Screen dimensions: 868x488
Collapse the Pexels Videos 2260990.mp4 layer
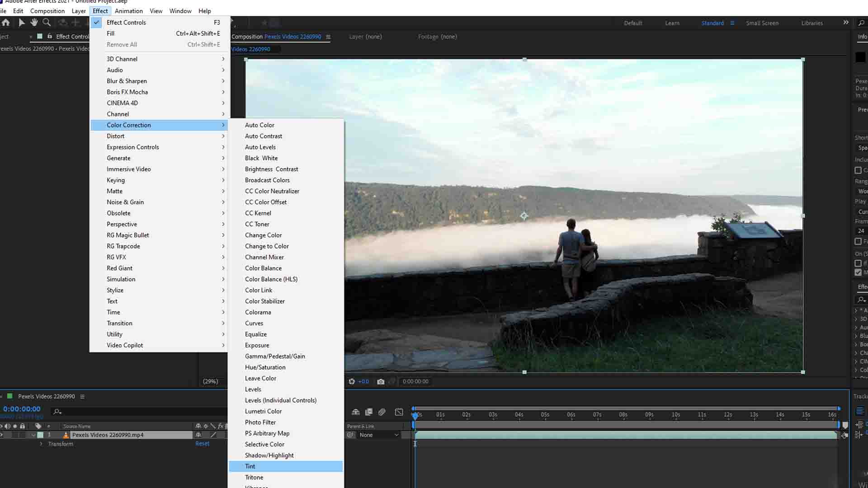[x=33, y=435]
